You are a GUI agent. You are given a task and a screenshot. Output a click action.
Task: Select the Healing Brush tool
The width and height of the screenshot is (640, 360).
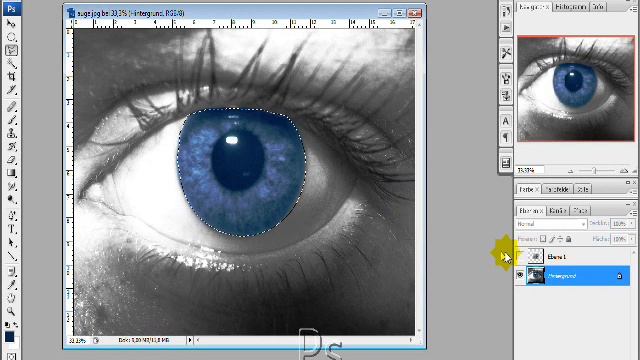(11, 107)
